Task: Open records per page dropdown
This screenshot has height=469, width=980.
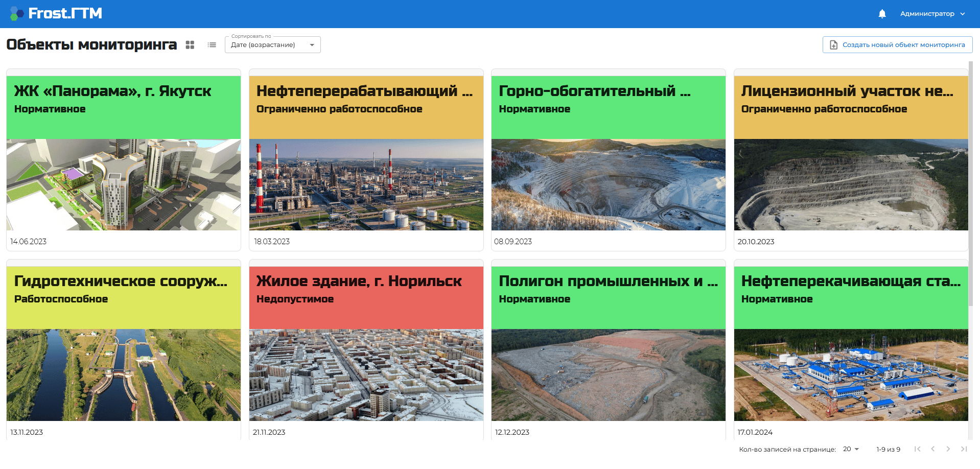Action: click(851, 449)
